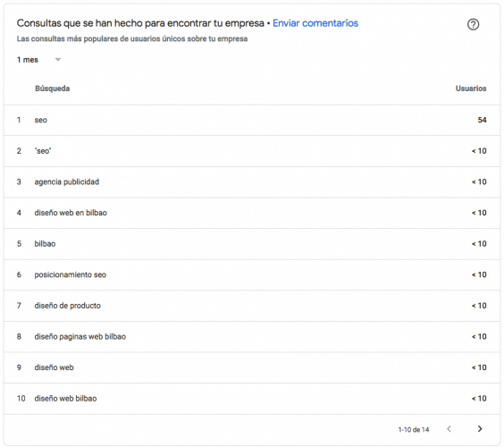Click '< 10' value in agencia publicidad row
504x447 pixels.
pos(479,182)
